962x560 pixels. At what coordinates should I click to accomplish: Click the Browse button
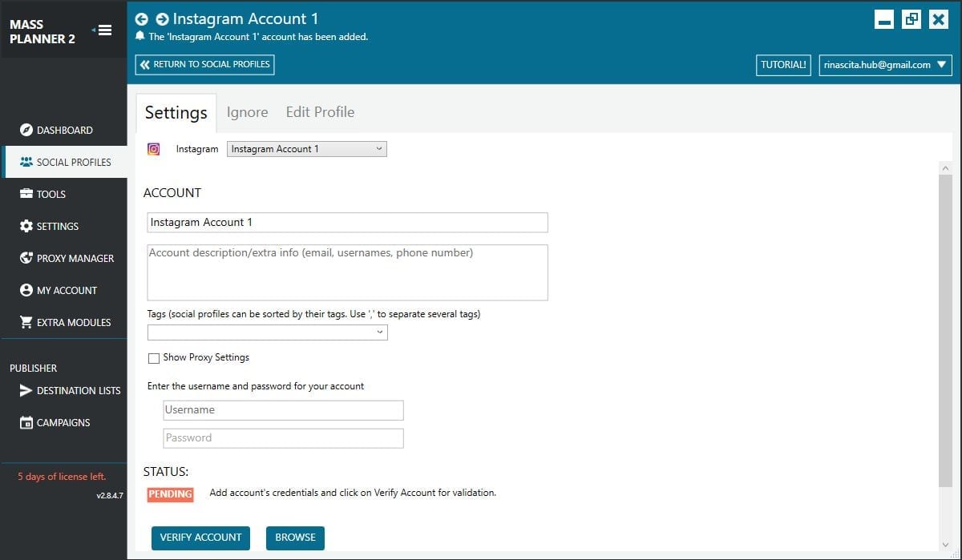tap(295, 538)
